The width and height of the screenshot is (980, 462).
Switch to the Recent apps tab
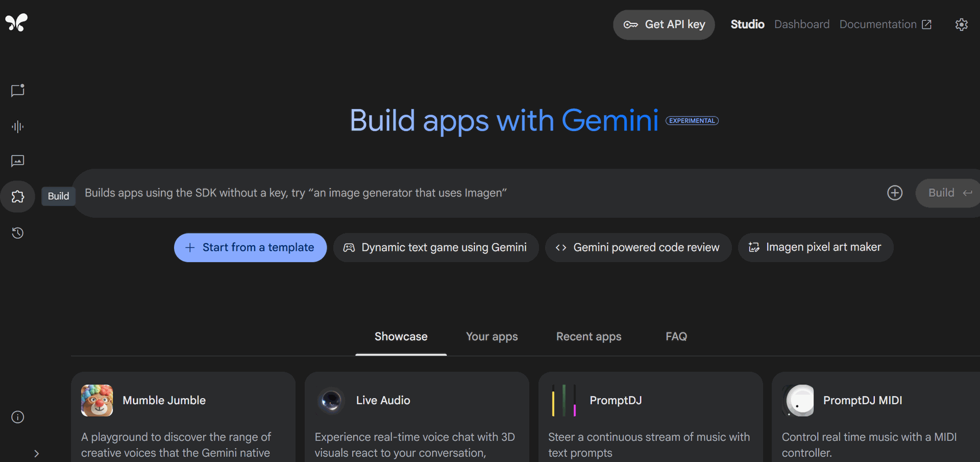(x=589, y=337)
